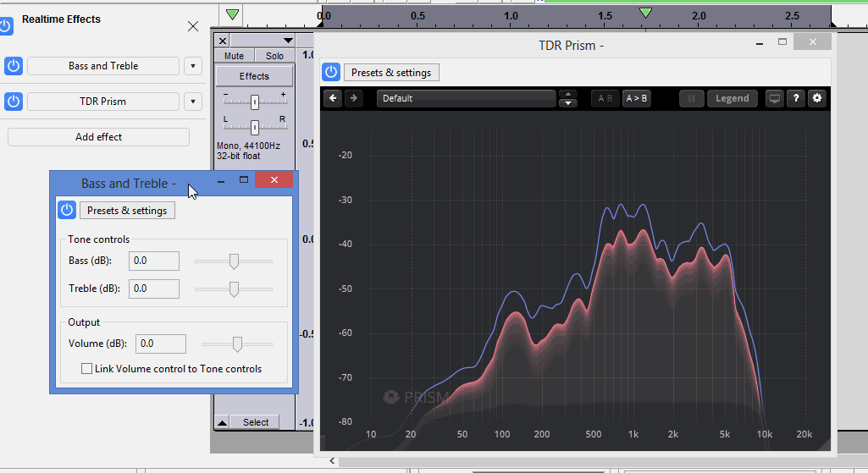Redo with Prism right arrow icon

(x=353, y=98)
